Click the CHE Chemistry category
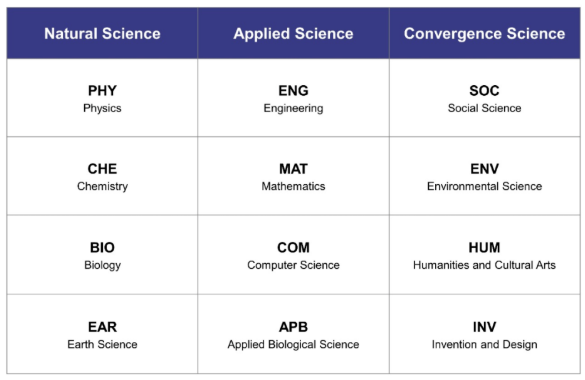The width and height of the screenshot is (585, 380). click(102, 176)
